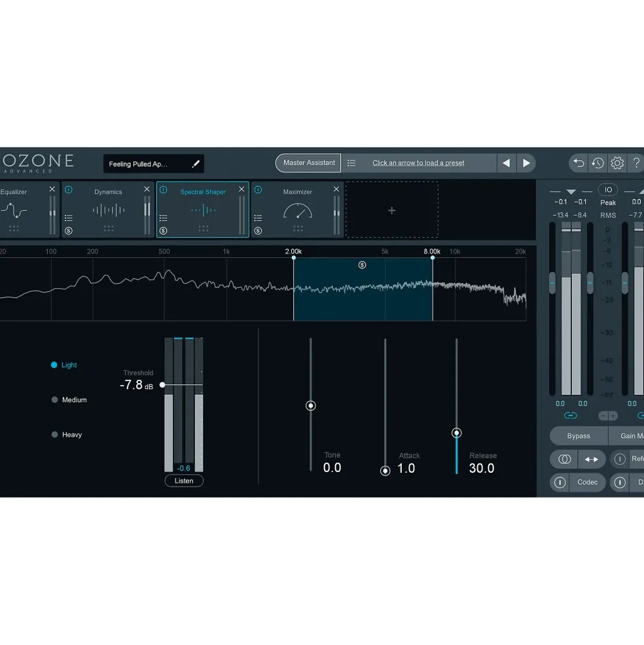Click the pencil edit icon beside preset name
The image size is (644, 645).
click(196, 164)
